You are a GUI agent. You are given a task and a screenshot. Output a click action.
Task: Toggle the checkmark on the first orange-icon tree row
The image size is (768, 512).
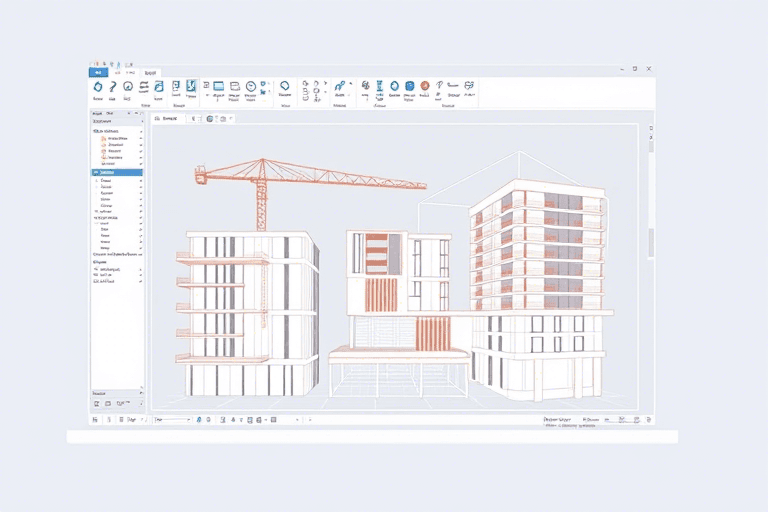pos(141,138)
